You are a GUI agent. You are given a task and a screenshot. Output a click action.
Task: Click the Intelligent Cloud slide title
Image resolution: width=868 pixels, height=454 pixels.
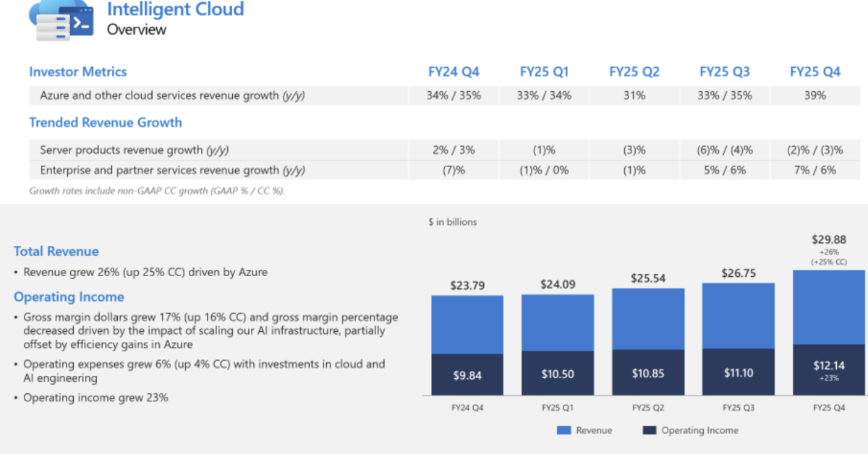coord(175,9)
